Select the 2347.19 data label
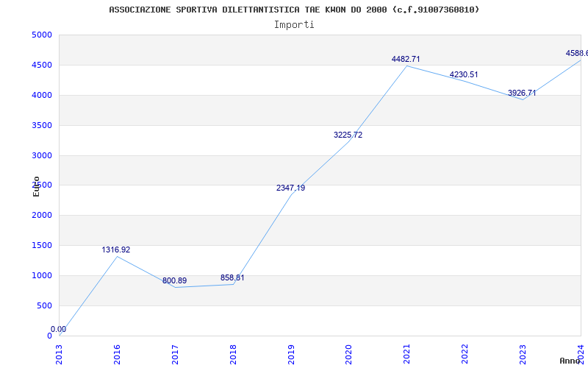Image resolution: width=588 pixels, height=368 pixels. (290, 188)
